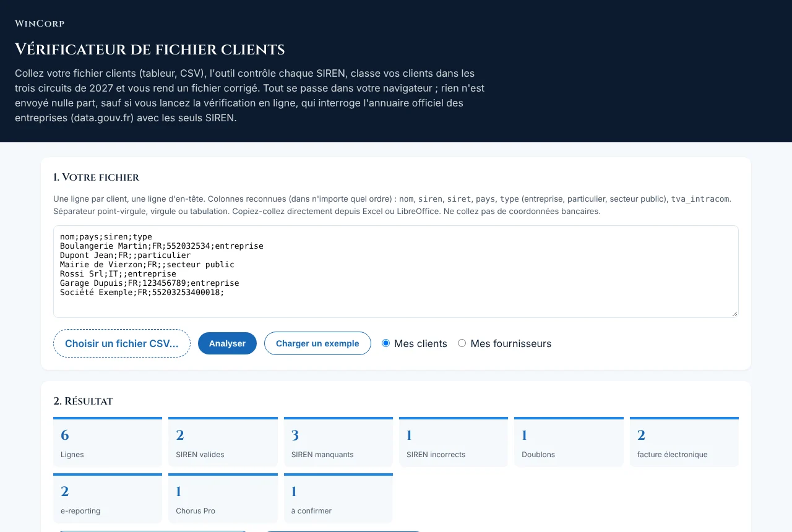
Task: Click inside the client file text area
Action: click(396, 272)
